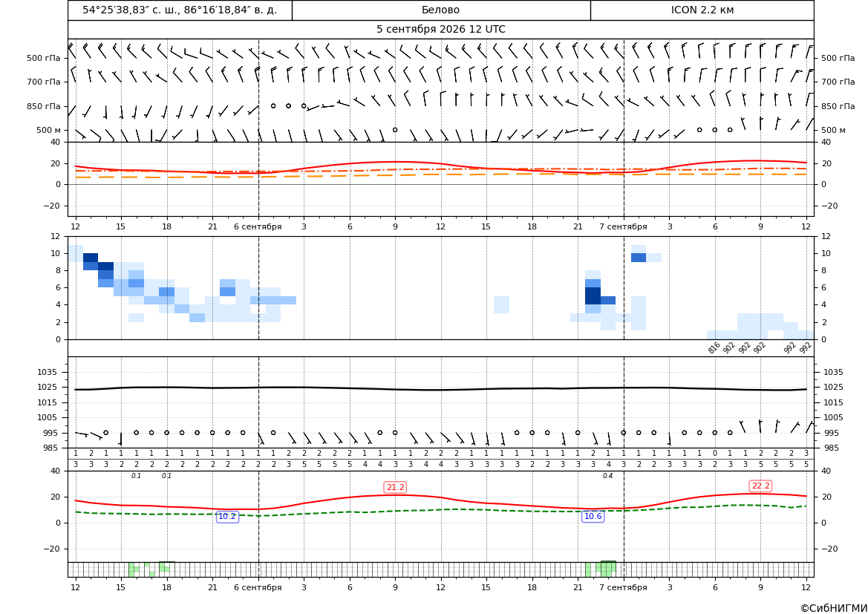Click the first calm circle at 850 гПа level

pos(273,105)
